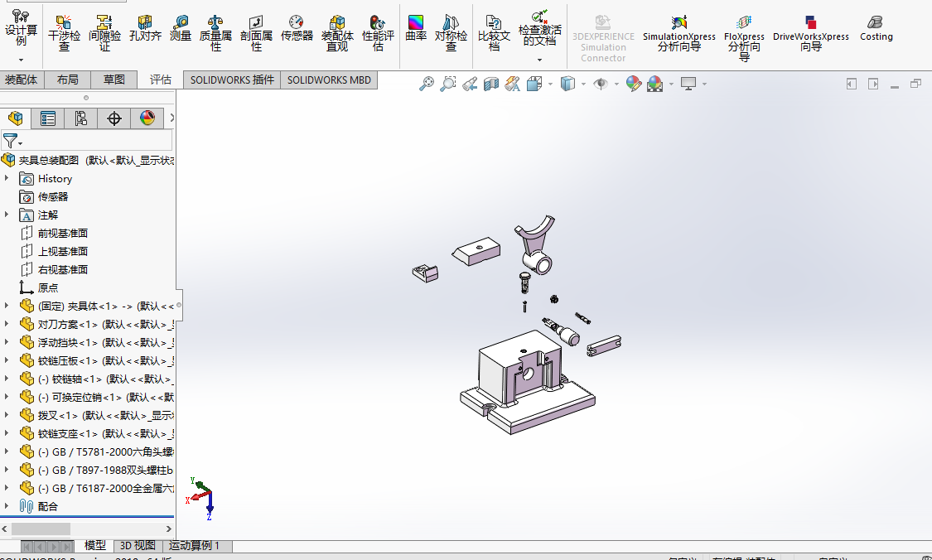Open Symmetry Check (对称检查)
Viewport: 932px width, 560px height.
click(451, 32)
